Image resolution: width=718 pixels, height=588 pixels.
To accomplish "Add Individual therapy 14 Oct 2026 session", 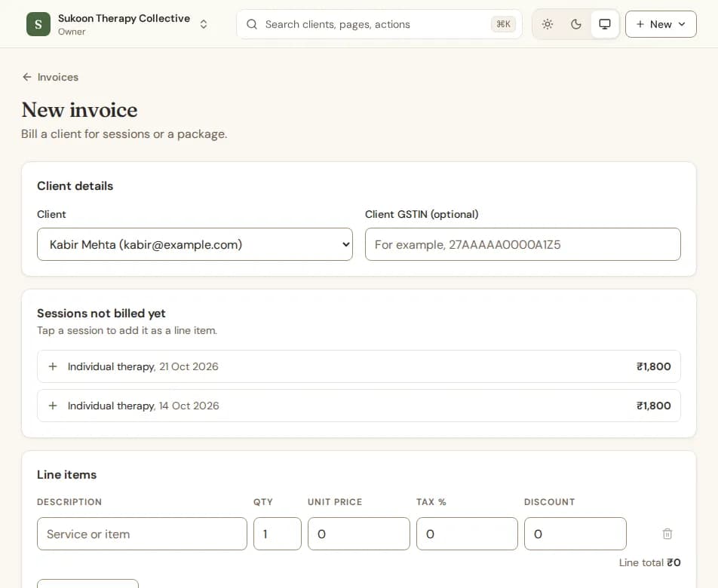I will pyautogui.click(x=358, y=406).
